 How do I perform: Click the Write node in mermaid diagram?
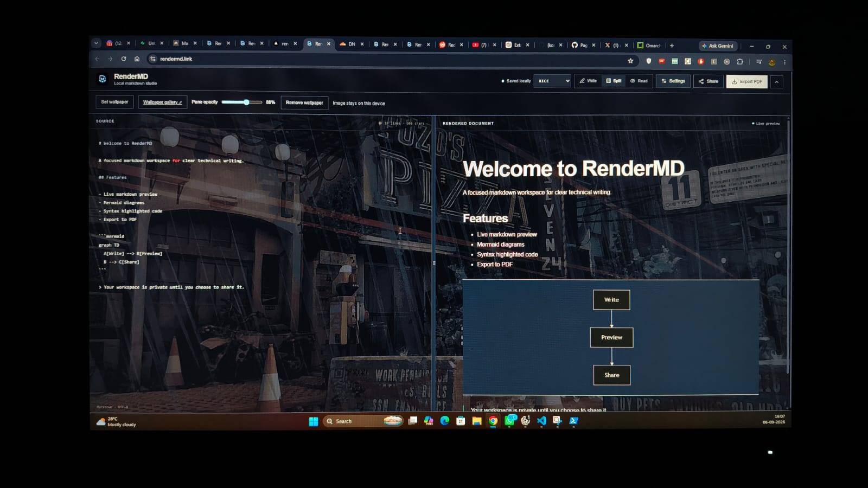(x=611, y=300)
